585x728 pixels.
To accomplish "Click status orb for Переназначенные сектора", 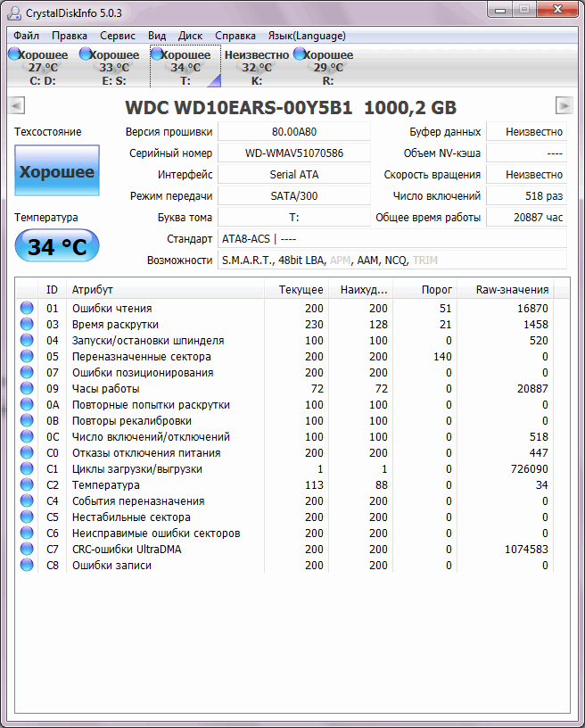I will pyautogui.click(x=27, y=356).
